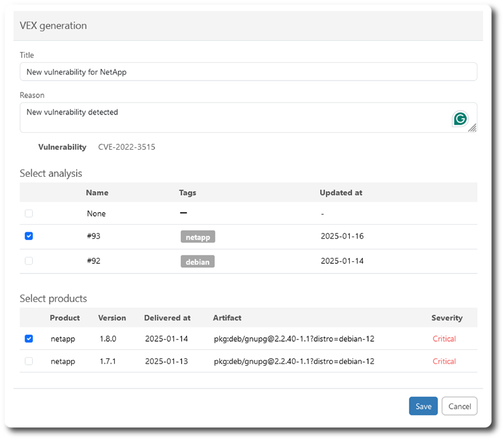Click the Cancel button
The height and width of the screenshot is (440, 504).
(x=460, y=406)
